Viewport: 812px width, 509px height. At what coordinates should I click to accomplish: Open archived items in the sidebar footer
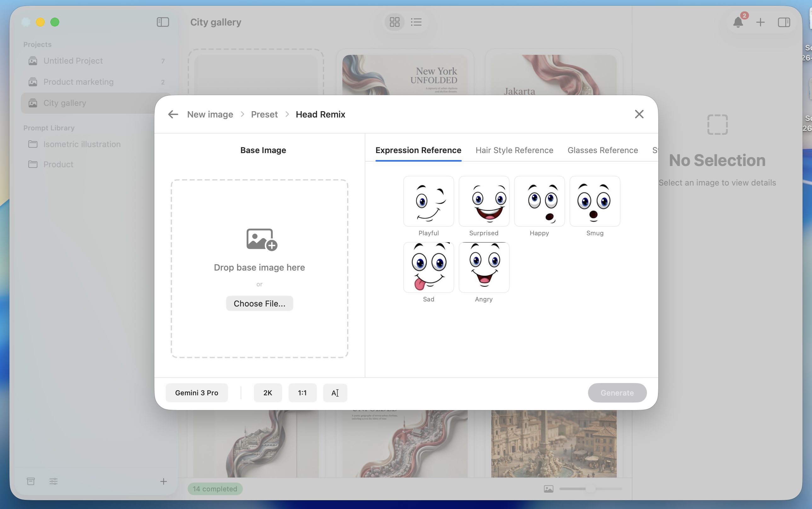(x=31, y=481)
